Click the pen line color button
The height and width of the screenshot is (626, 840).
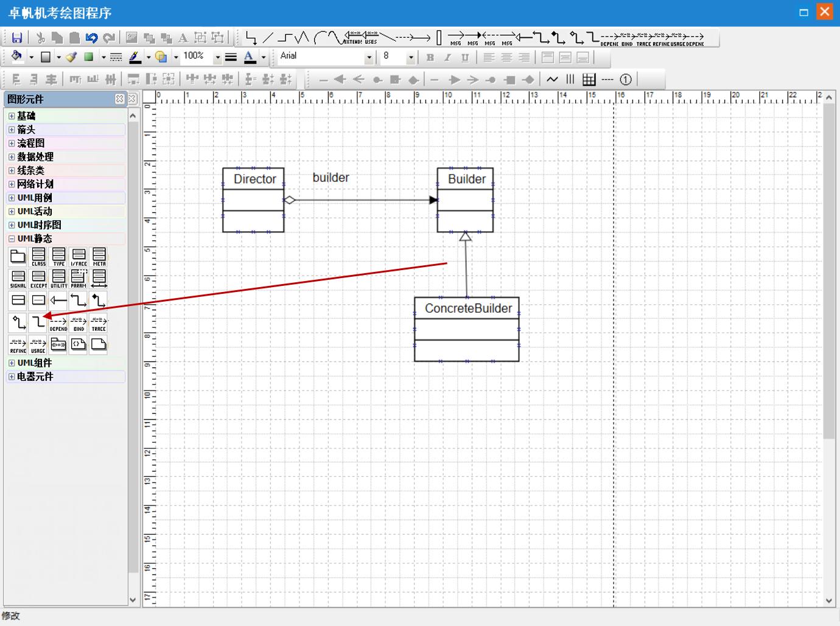[x=135, y=57]
